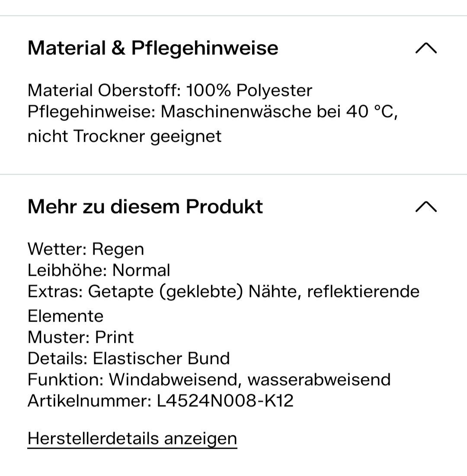
Task: Click the word wasserabweisend
Action: (x=319, y=380)
